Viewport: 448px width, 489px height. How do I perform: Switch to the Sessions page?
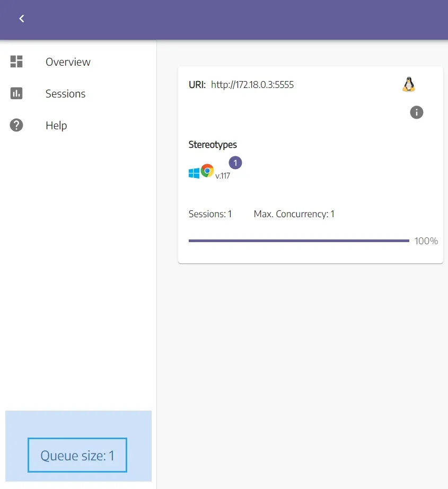point(65,93)
